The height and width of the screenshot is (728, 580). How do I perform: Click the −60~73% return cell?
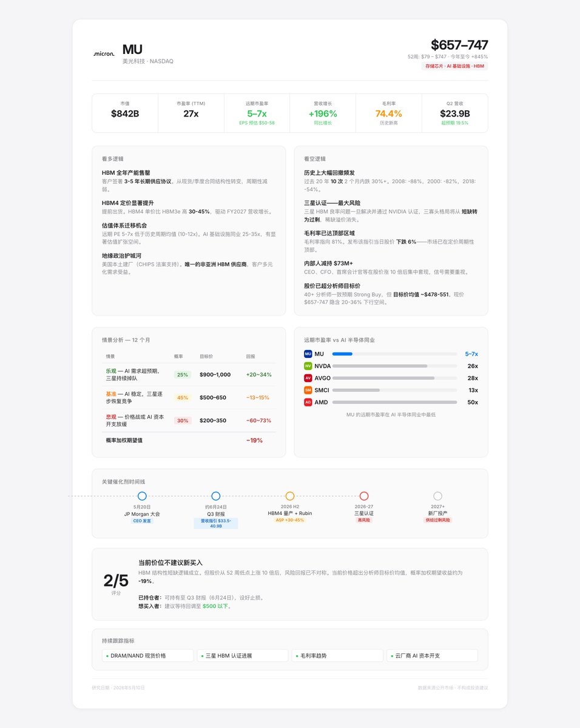tap(258, 420)
